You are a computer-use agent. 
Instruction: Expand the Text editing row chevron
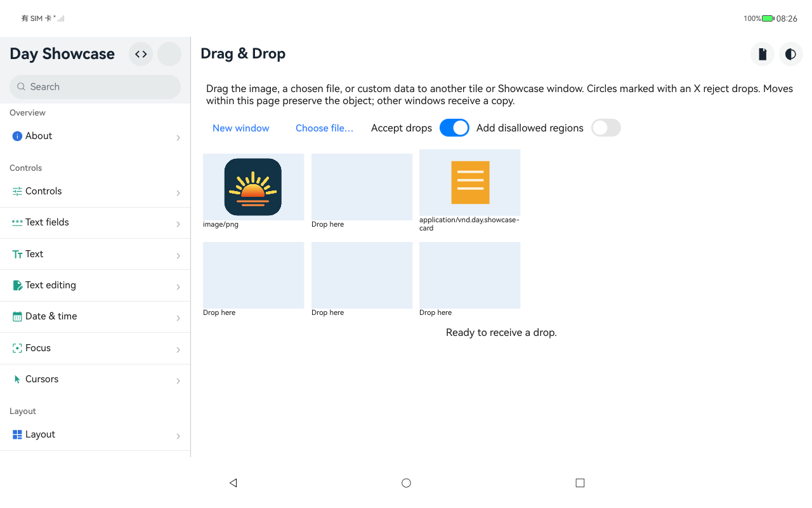(178, 286)
